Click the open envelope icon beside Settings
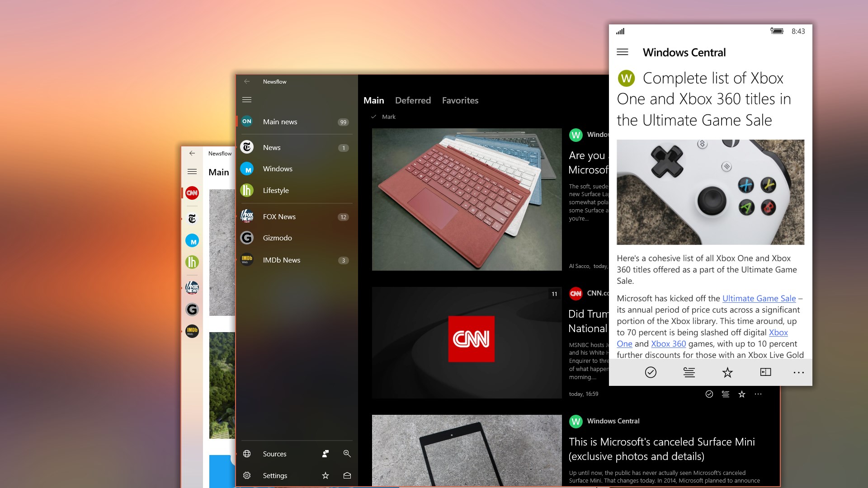The image size is (868, 488). (347, 475)
